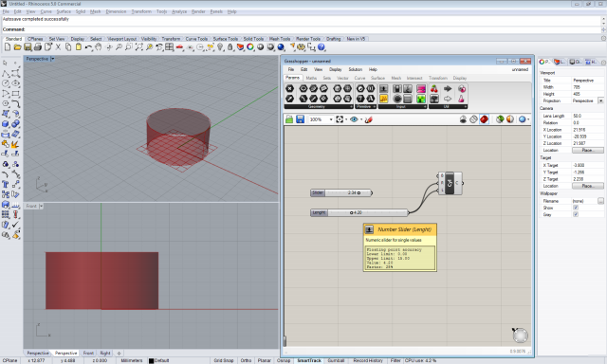Toggle the Grasshopper preview eye icon
Screen dimensions: 607x364
pyautogui.click(x=354, y=119)
